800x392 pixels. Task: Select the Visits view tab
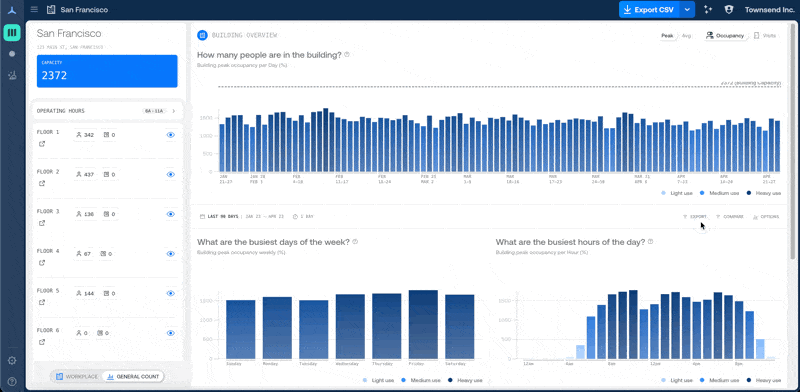coord(765,36)
